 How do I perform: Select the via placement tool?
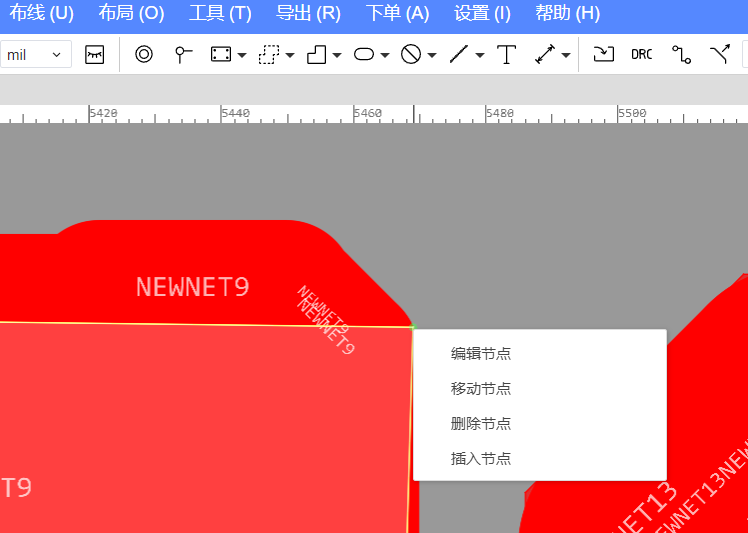click(x=144, y=55)
